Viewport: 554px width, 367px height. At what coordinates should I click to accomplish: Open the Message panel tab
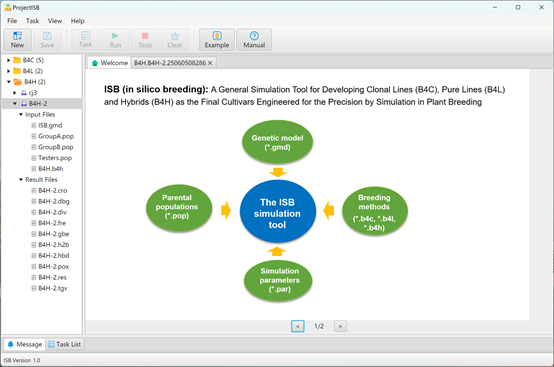[24, 344]
